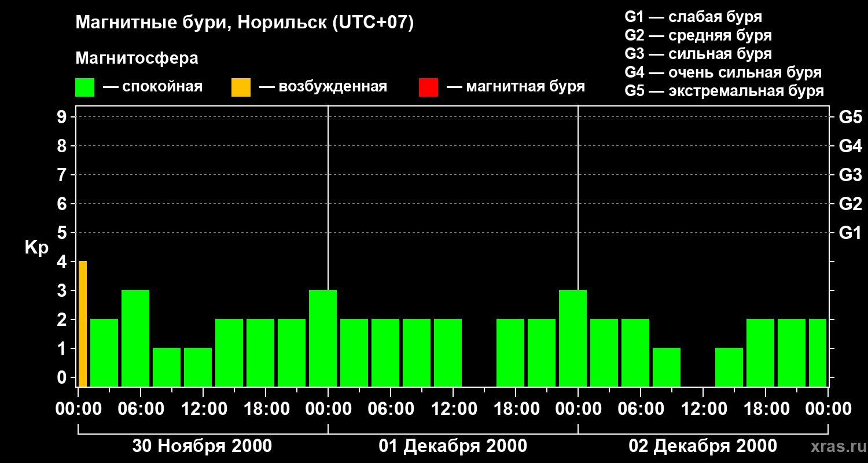868x463 pixels.
Task: Click the orange Kp 4 bar
Action: pos(83,324)
